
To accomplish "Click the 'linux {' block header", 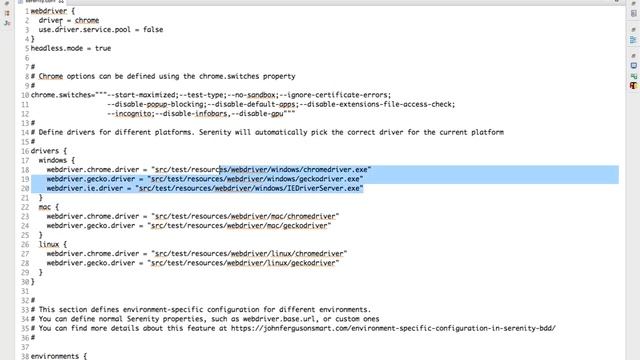I will (x=53, y=244).
